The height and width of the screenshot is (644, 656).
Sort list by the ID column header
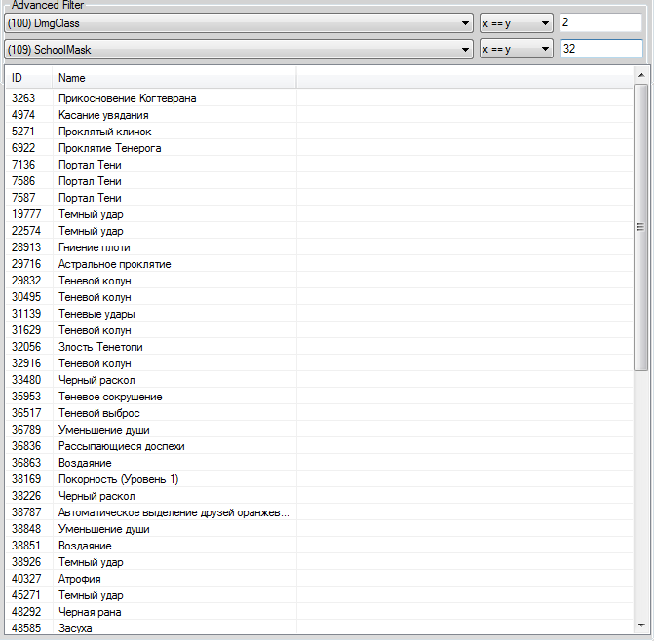27,77
